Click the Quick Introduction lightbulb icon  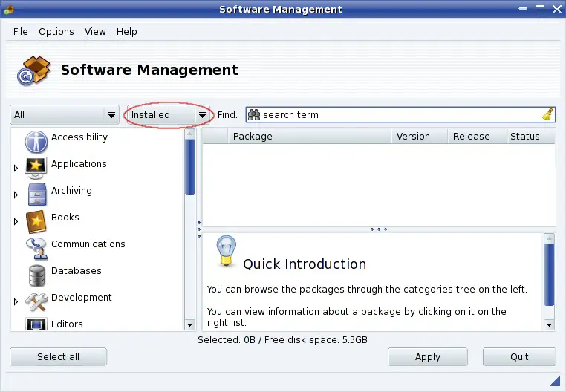[x=226, y=251]
